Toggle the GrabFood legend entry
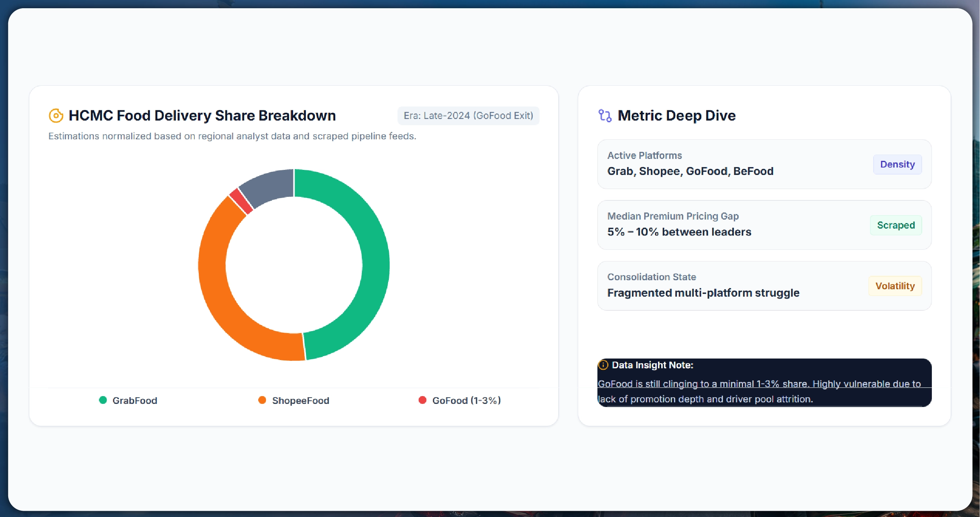Screen dimensions: 980x517 click(128, 400)
